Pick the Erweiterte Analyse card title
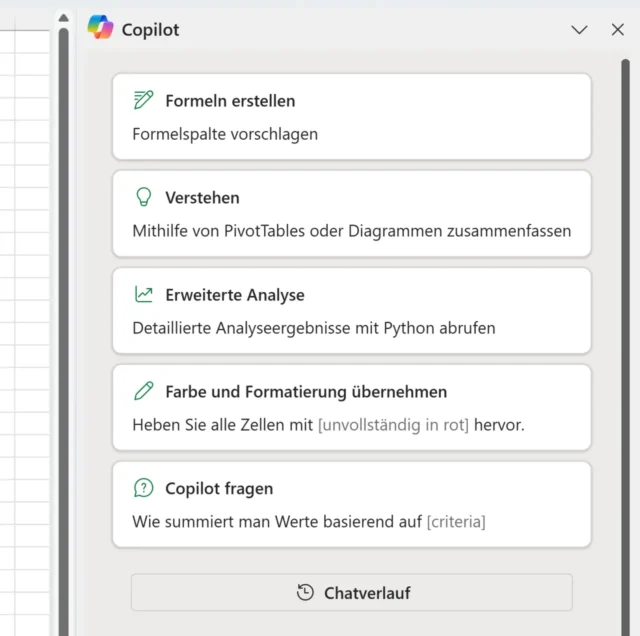Viewport: 640px width, 636px height. tap(235, 295)
